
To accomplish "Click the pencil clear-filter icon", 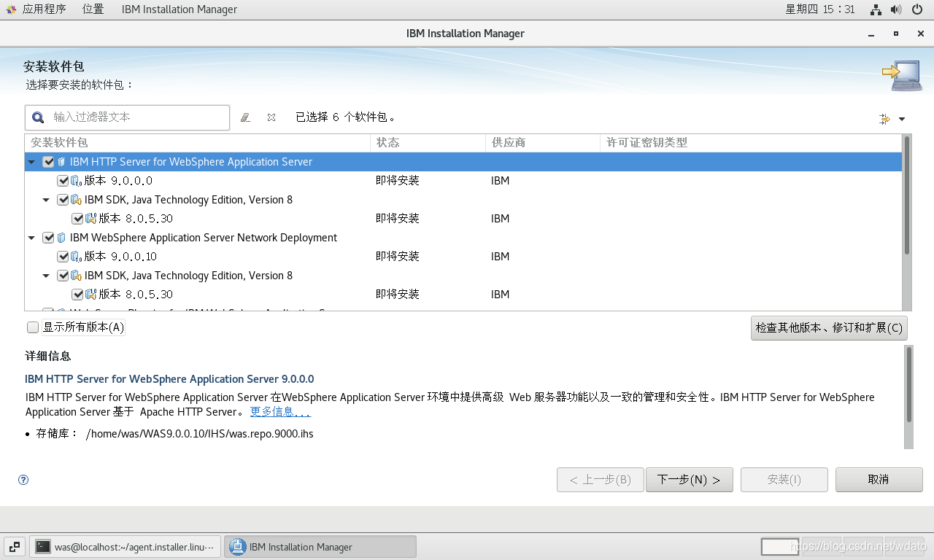I will (246, 117).
